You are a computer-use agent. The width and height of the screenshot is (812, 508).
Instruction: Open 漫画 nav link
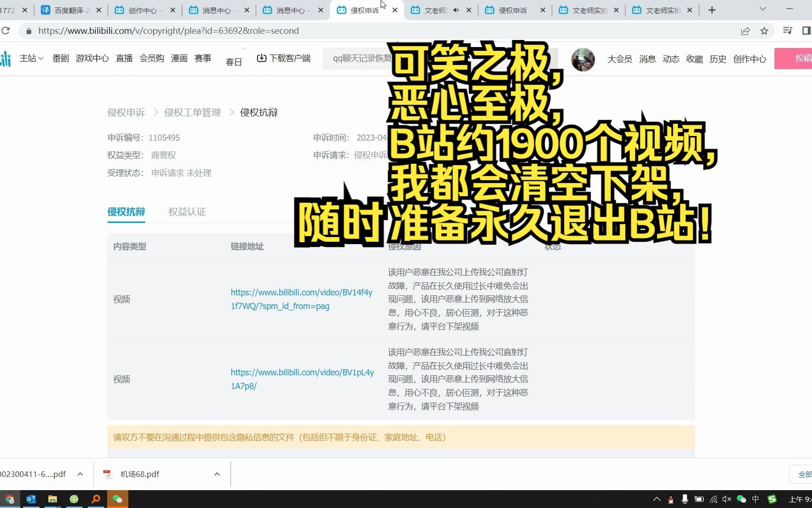[x=179, y=58]
